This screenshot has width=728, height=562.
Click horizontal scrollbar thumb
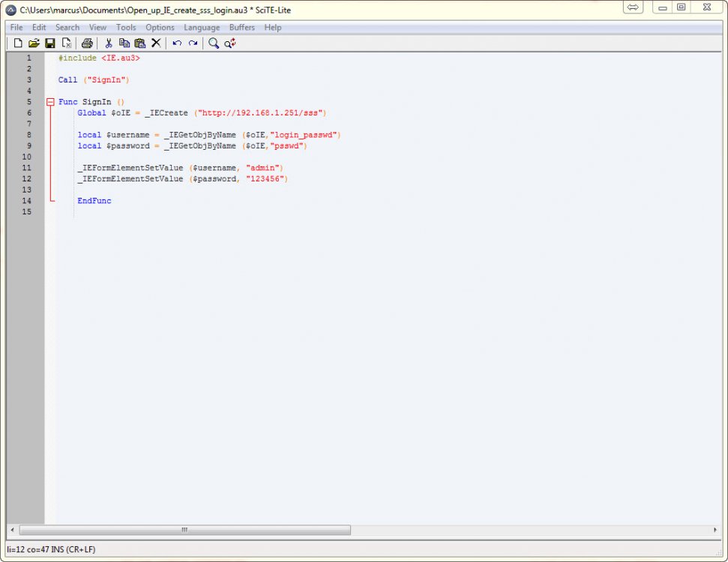pos(184,530)
